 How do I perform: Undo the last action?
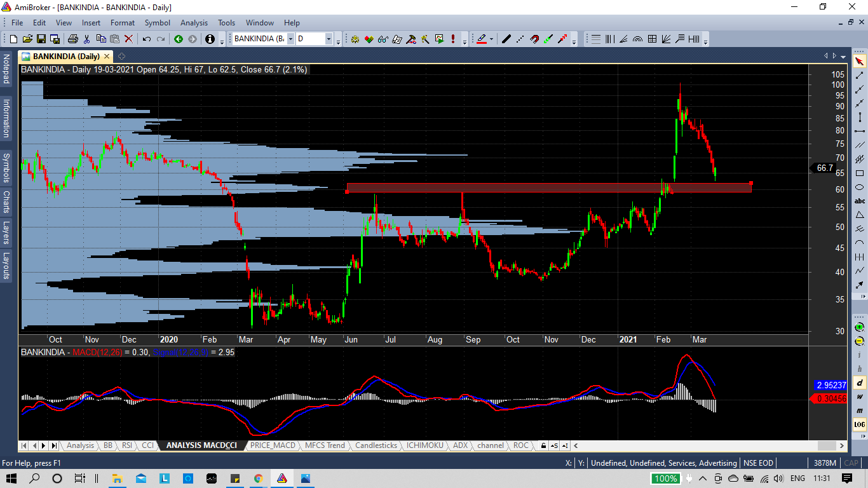click(147, 39)
